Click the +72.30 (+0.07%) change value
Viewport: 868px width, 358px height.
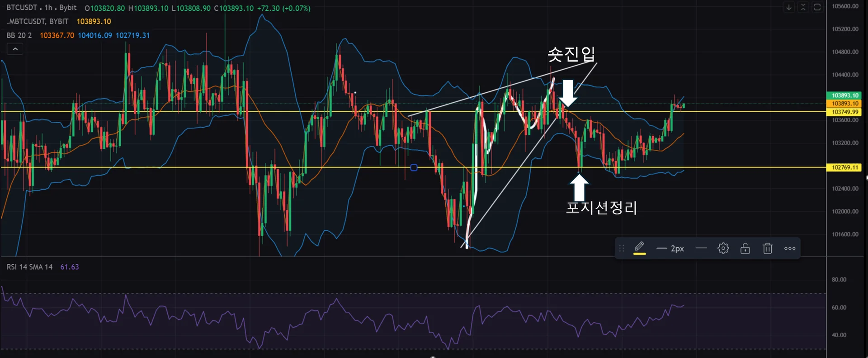tap(283, 8)
